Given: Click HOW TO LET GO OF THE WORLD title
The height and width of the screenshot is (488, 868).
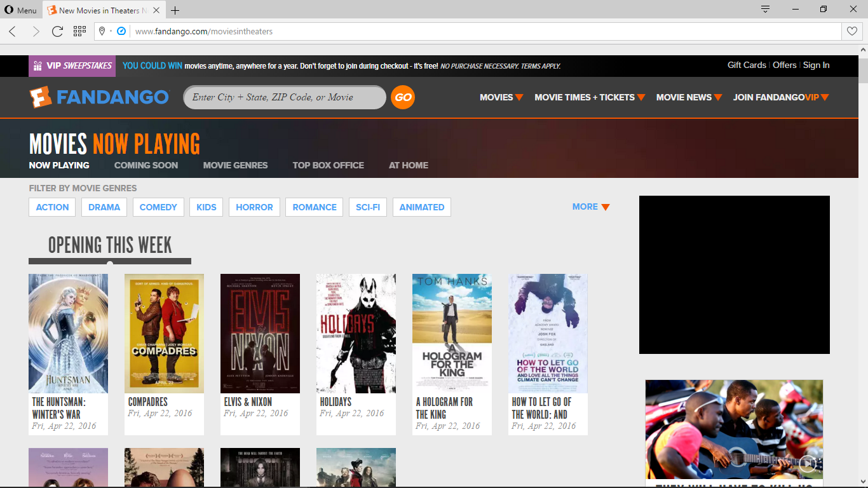Looking at the screenshot, I should [x=541, y=408].
